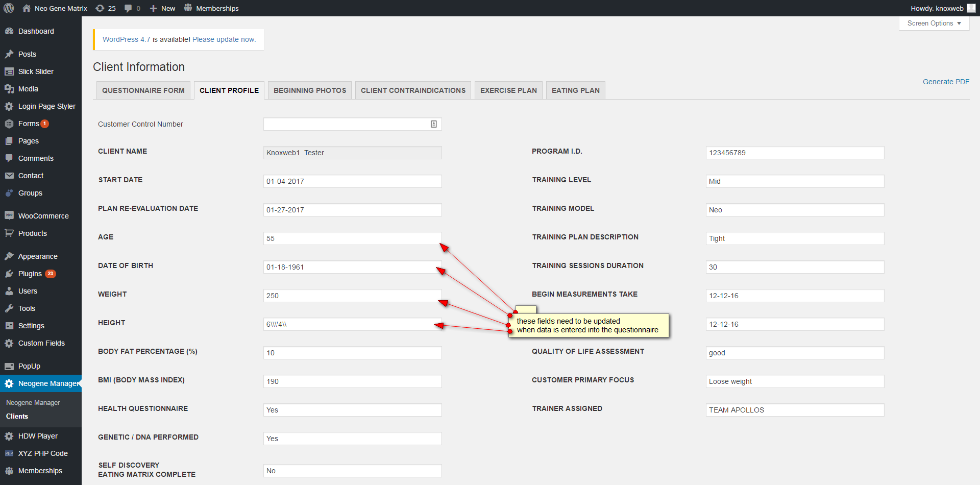Click the Plugins plug icon in sidebar
Screen dimensions: 980x485
coord(9,274)
